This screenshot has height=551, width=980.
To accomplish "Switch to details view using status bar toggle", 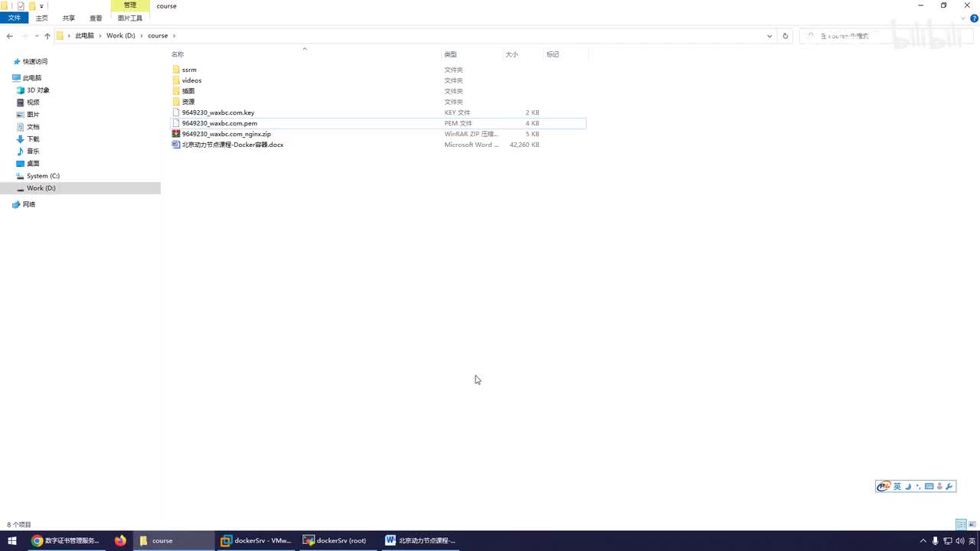I will coord(960,524).
